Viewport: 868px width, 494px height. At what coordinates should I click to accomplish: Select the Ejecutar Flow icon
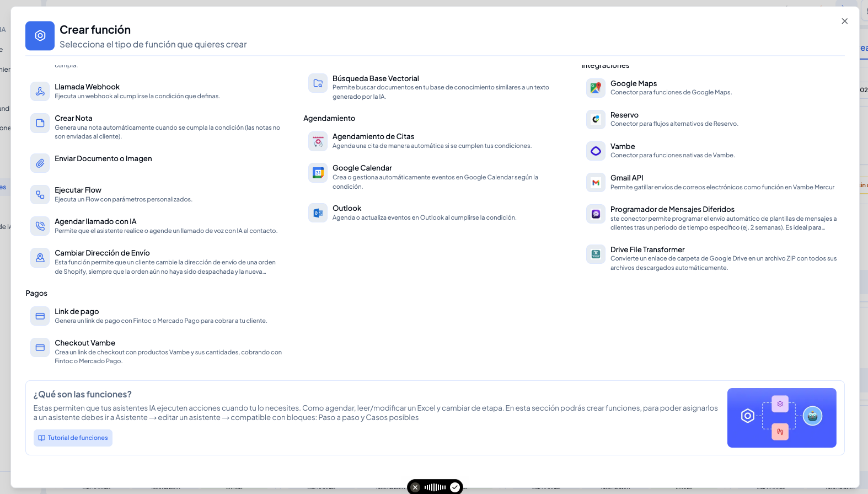pos(40,195)
